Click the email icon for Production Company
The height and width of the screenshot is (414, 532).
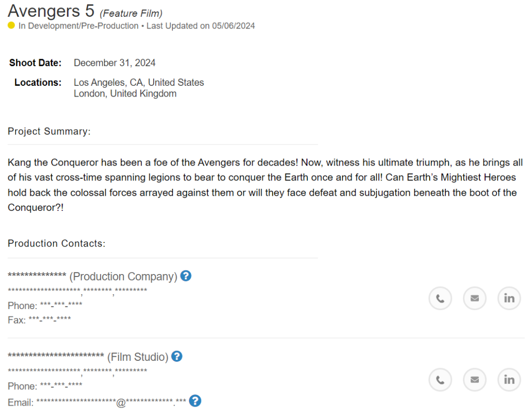click(x=475, y=298)
